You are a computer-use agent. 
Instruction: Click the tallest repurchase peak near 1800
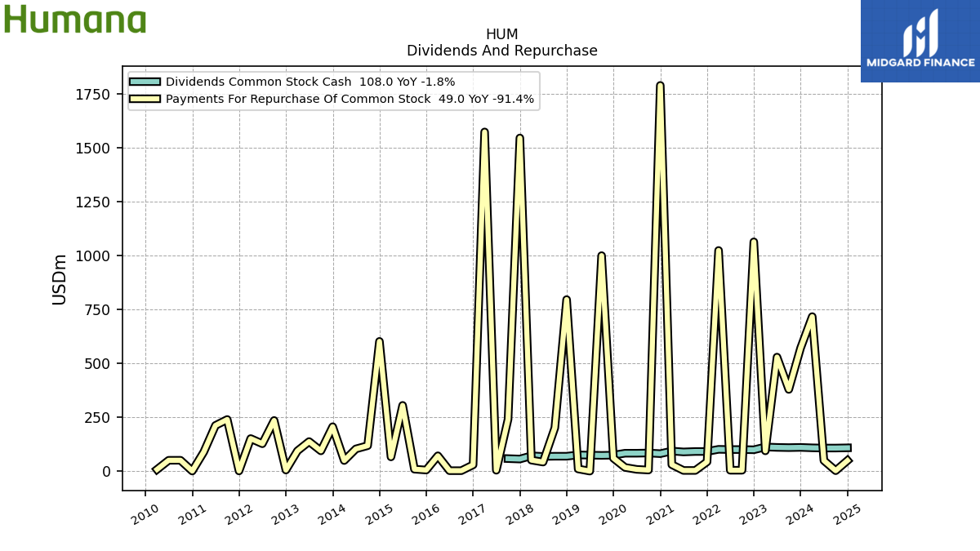pyautogui.click(x=660, y=85)
